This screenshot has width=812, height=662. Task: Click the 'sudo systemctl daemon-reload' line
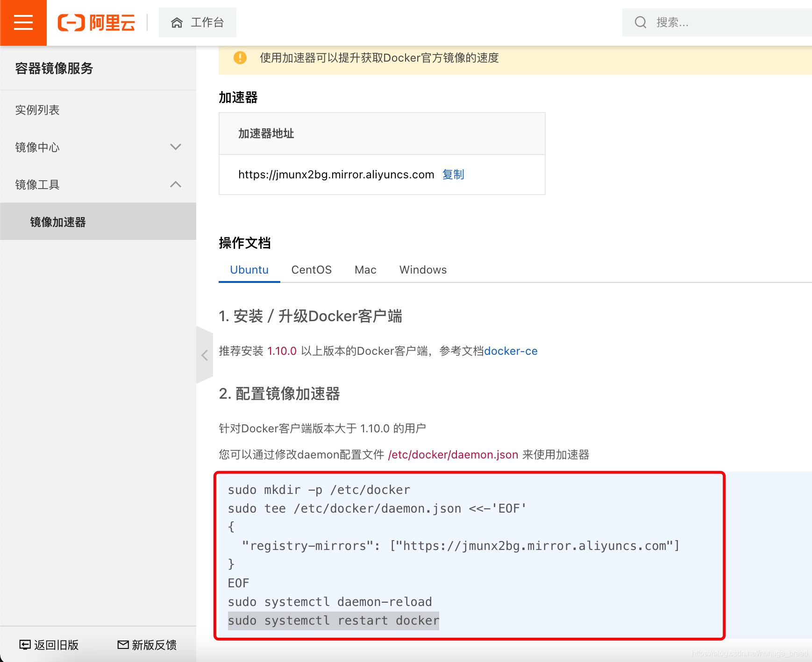[330, 602]
